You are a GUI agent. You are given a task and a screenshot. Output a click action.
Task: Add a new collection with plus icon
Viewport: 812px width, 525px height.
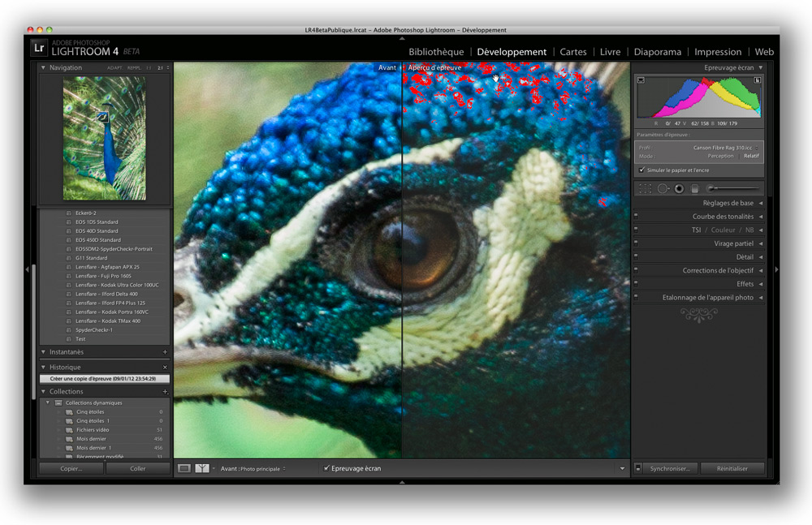[x=165, y=392]
